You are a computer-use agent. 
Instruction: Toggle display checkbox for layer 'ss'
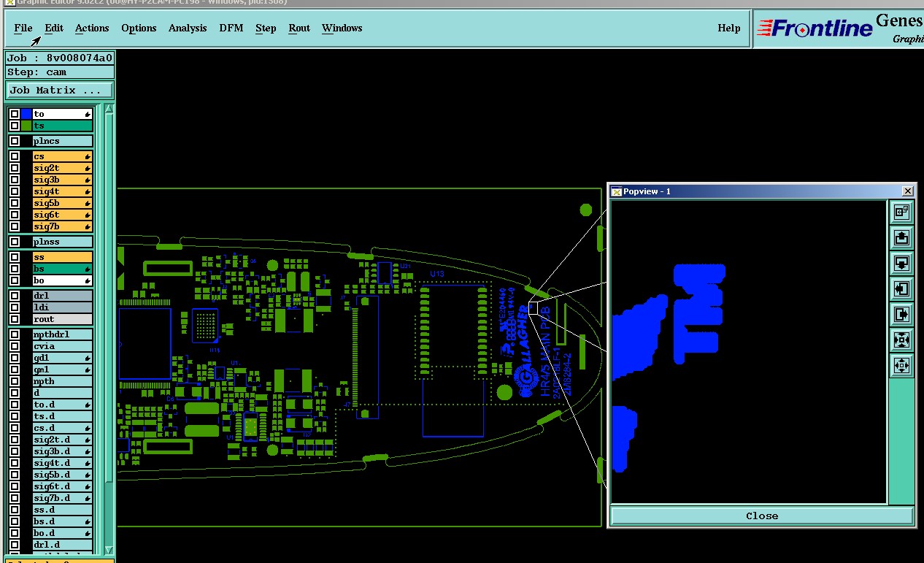click(x=15, y=257)
